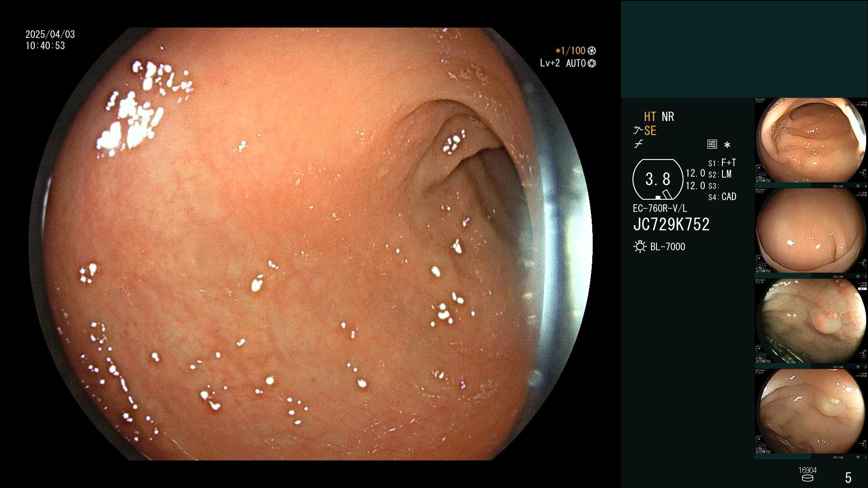The image size is (868, 488).
Task: Open the greenish enhanced-imaging polyp thumbnail
Action: pos(811,324)
